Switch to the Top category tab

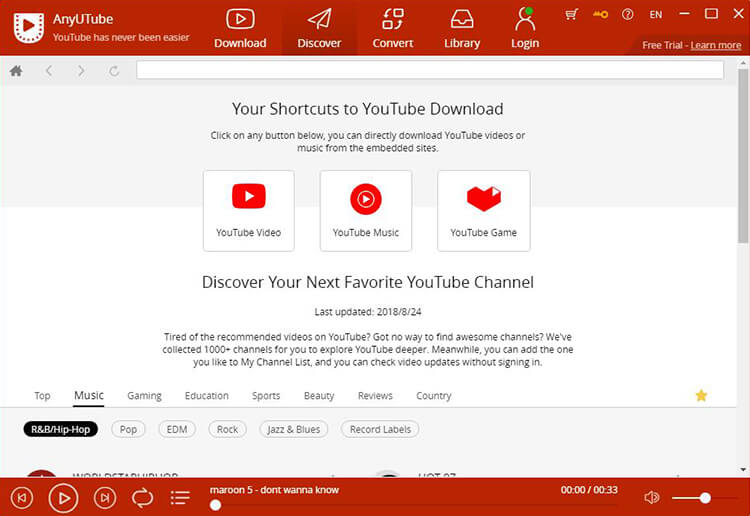pyautogui.click(x=42, y=396)
